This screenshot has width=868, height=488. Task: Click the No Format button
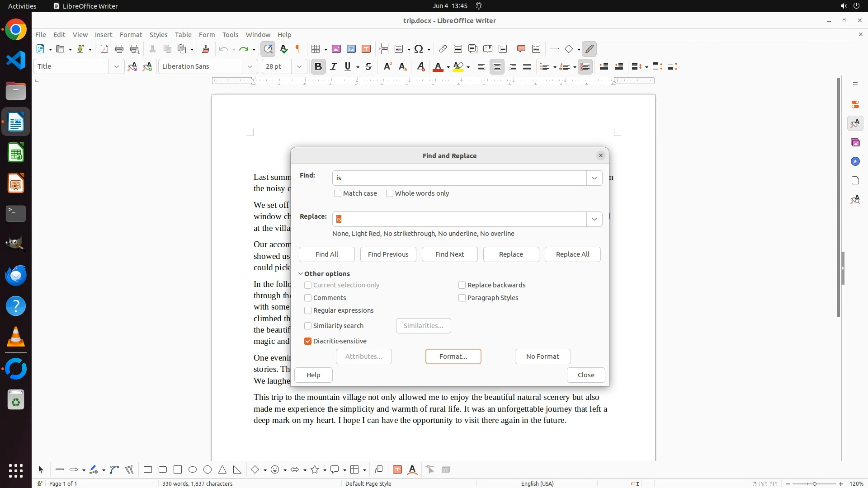(542, 357)
